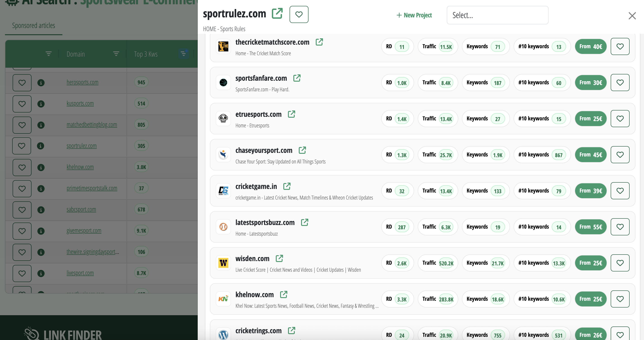Show info for sportrulez.com table row
Screen dimensions: 644x340
pos(41,146)
